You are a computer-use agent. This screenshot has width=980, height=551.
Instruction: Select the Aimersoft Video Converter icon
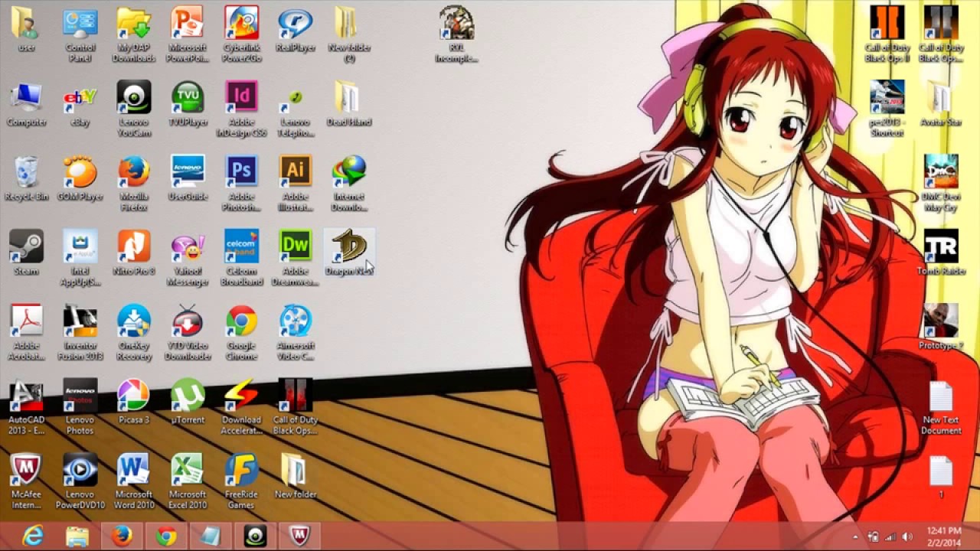[296, 333]
